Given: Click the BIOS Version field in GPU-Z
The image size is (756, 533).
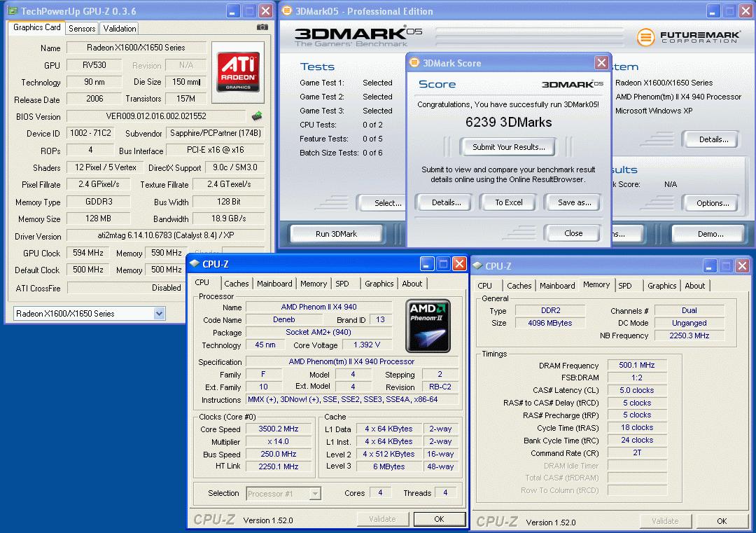Looking at the screenshot, I should [156, 116].
